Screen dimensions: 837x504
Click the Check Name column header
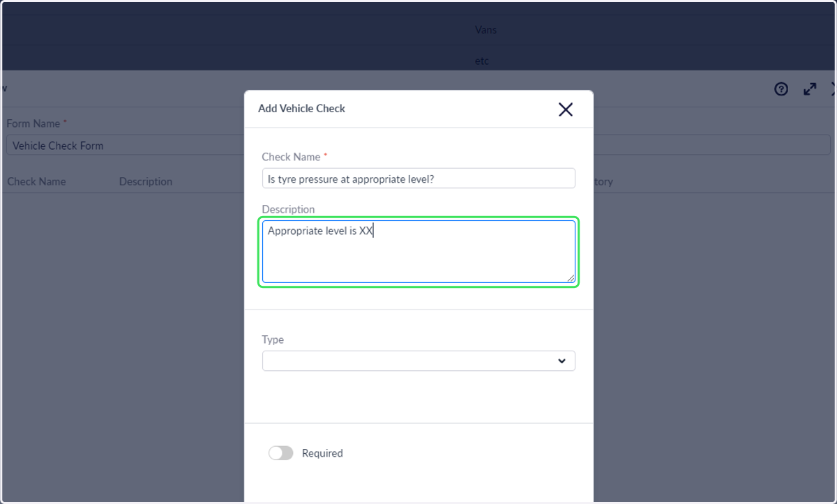(36, 181)
